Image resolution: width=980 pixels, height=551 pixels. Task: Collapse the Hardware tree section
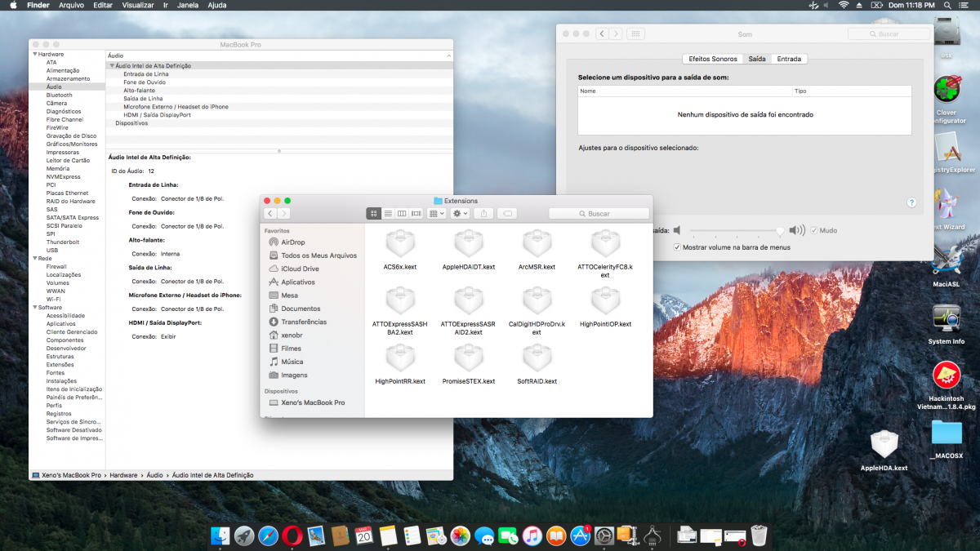[x=35, y=55]
